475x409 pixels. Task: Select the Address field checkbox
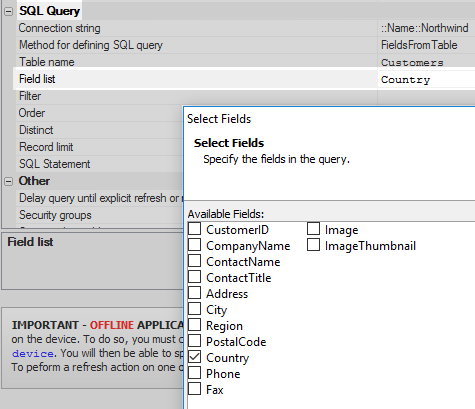tap(195, 293)
